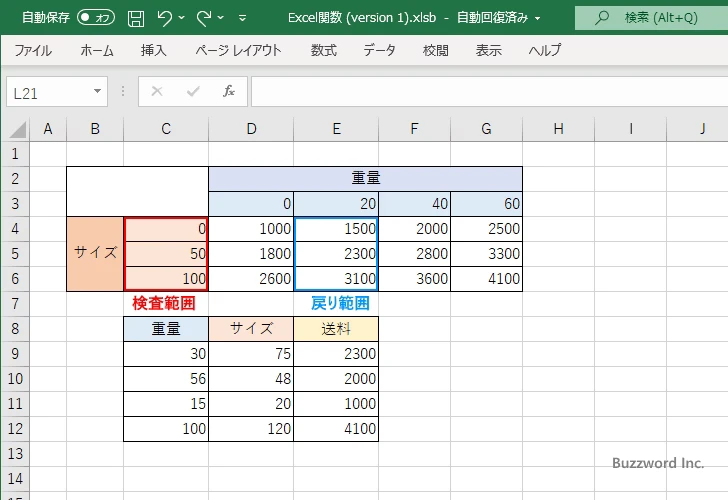Viewport: 728px width, 500px height.
Task: Click inside the formula bar input
Action: point(489,92)
